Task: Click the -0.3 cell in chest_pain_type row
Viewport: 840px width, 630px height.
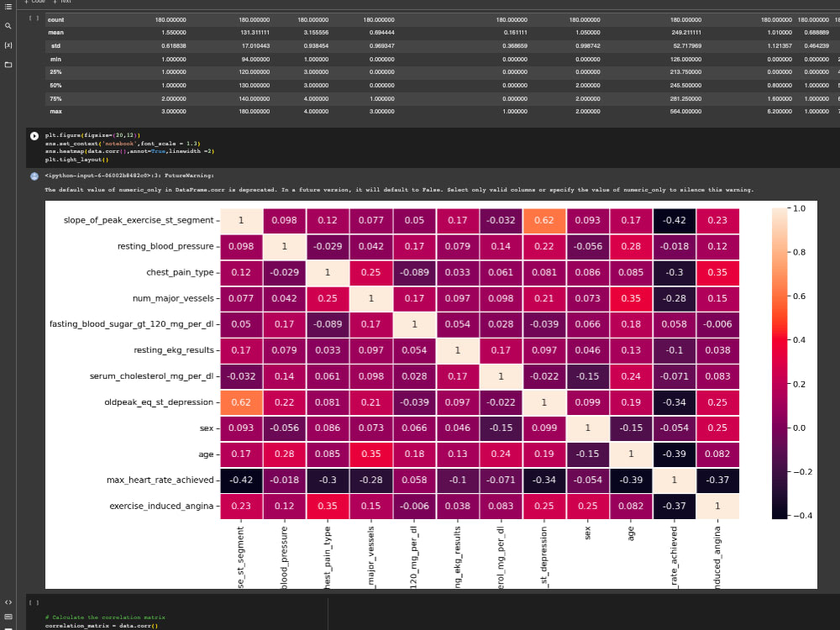Action: tap(674, 272)
